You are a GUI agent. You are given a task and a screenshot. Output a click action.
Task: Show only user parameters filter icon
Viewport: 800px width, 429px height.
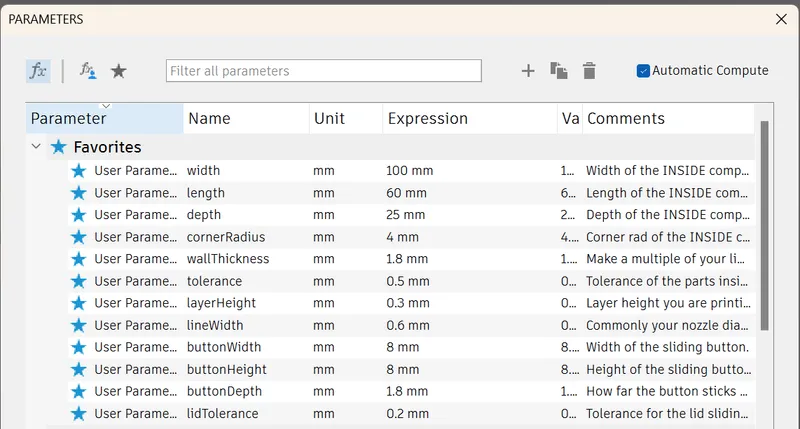pos(88,70)
